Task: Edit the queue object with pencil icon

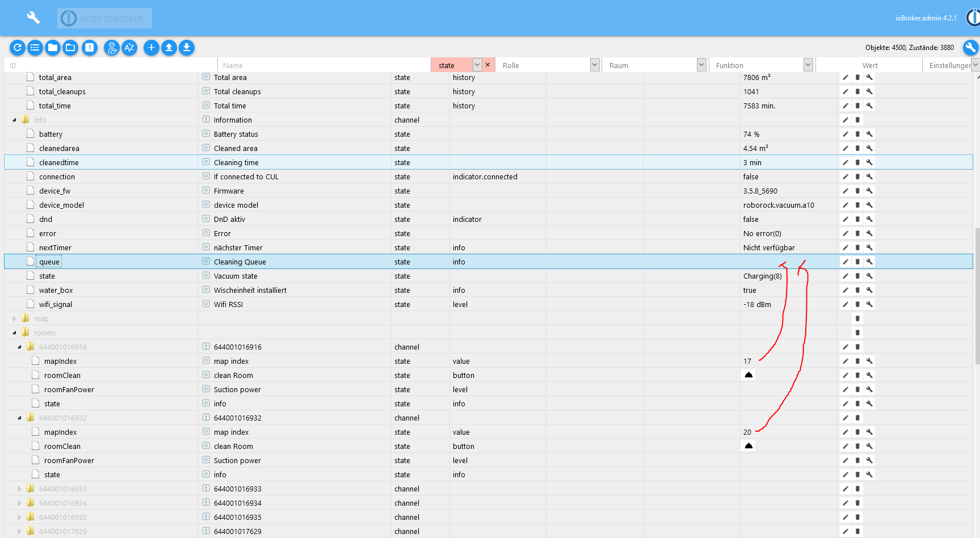Action: [846, 262]
